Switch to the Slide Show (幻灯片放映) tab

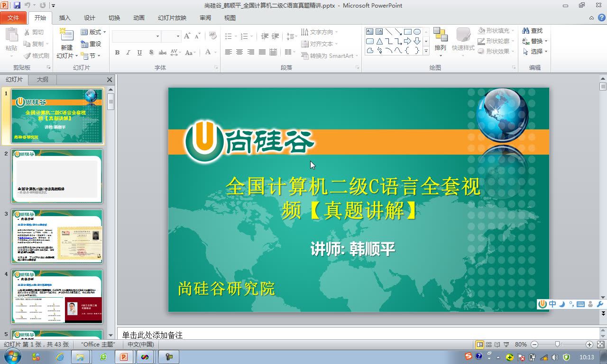coord(172,18)
